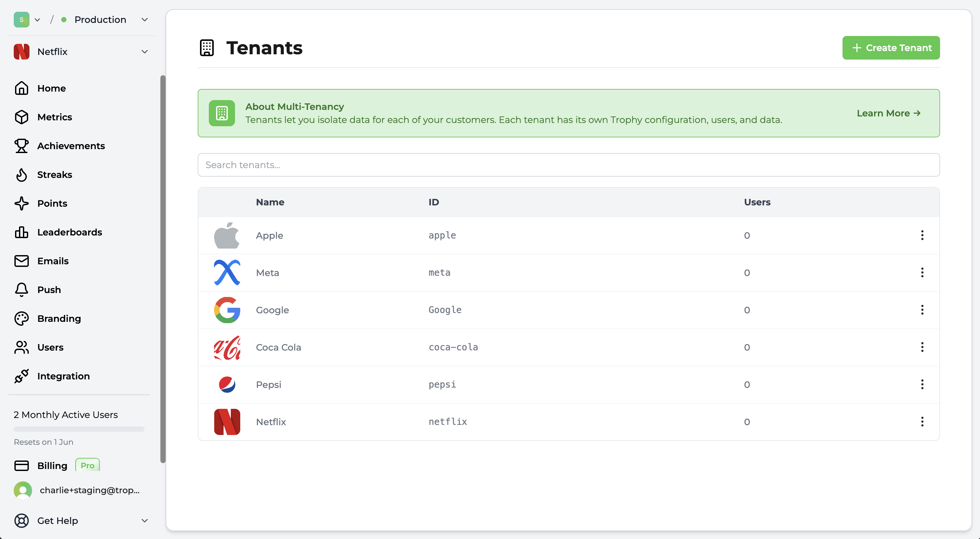This screenshot has width=980, height=539.
Task: Click the Users column header
Action: tap(757, 202)
